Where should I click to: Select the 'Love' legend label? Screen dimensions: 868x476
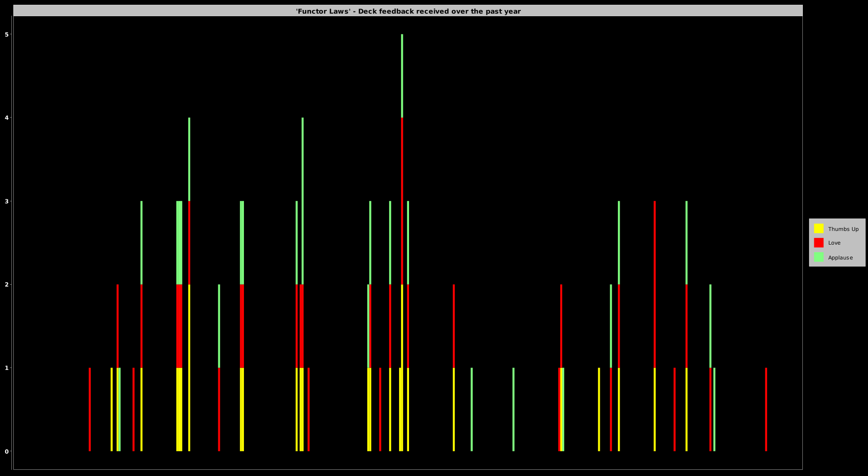coord(834,243)
